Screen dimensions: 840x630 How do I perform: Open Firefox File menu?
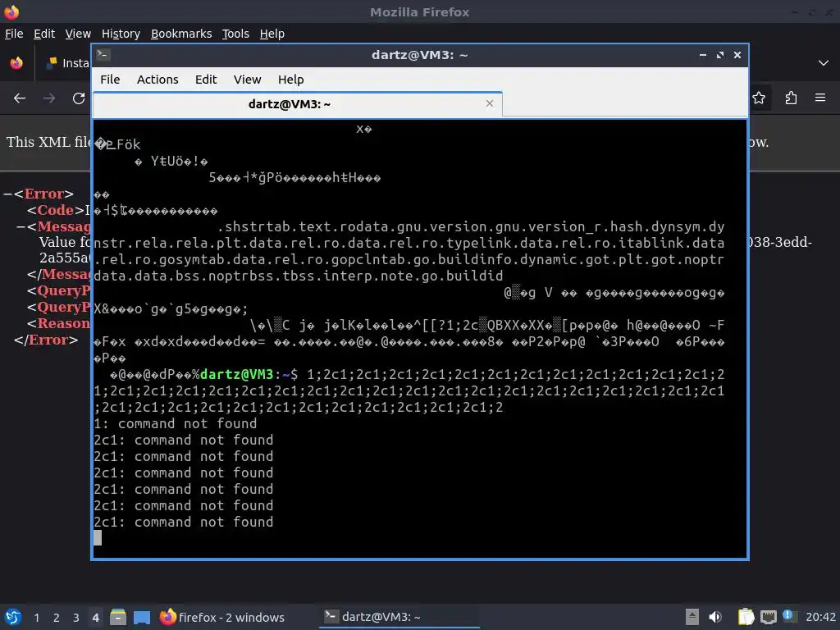tap(14, 34)
